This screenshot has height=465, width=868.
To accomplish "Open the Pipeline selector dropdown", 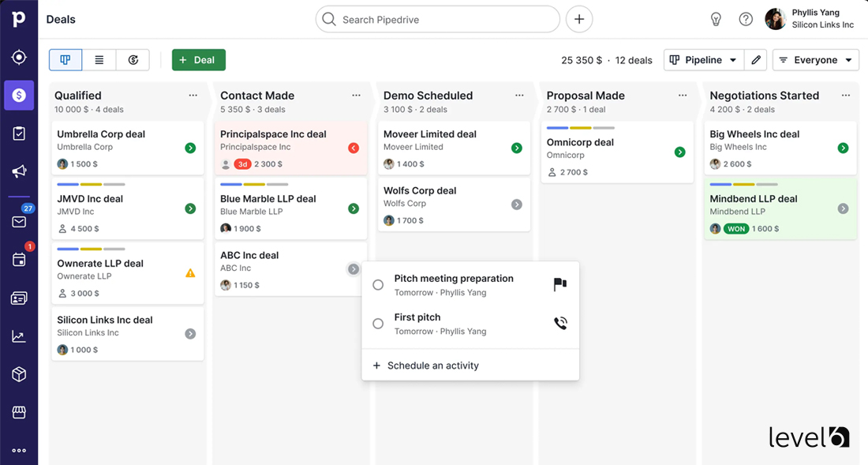I will (703, 59).
